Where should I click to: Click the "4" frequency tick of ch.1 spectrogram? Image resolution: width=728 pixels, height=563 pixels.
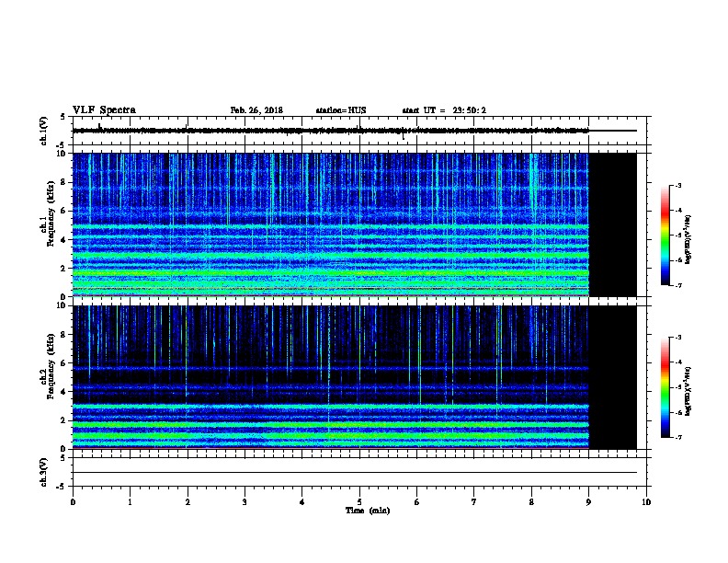click(x=64, y=240)
